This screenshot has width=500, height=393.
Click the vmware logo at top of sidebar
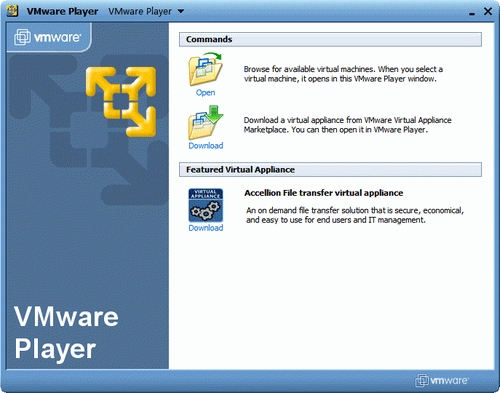48,37
